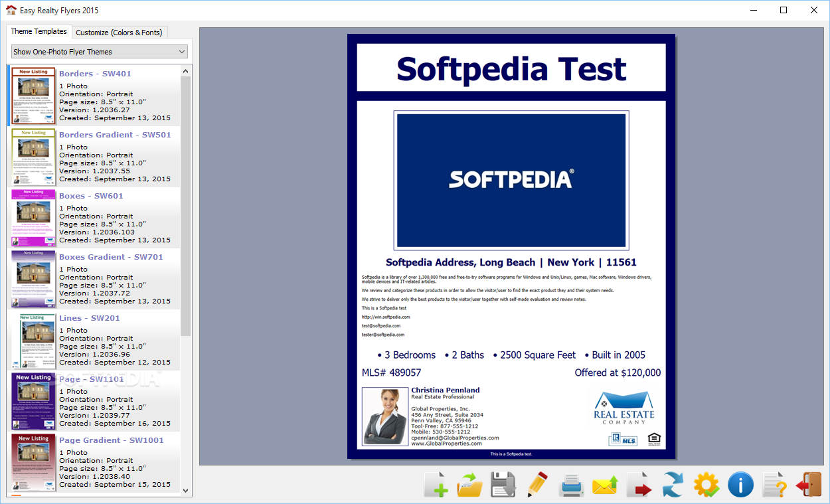Open Customize (Colors & Fonts) tab
The image size is (830, 504).
click(x=119, y=33)
